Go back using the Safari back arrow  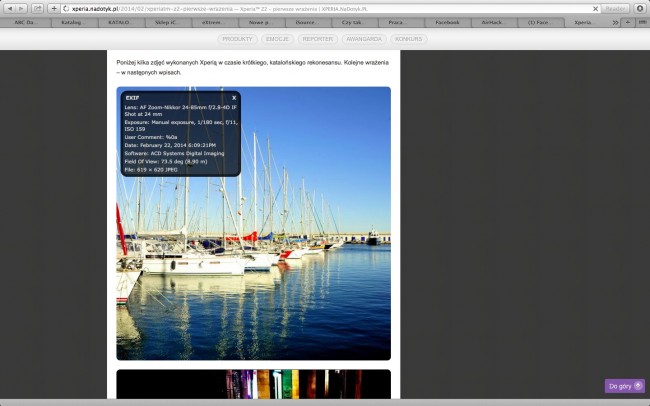(x=10, y=8)
